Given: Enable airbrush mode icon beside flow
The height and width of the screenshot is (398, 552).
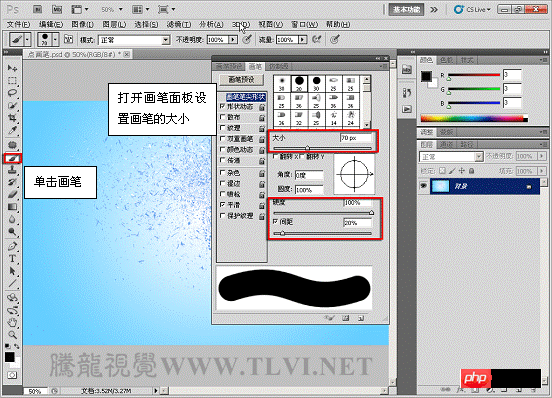Looking at the screenshot, I should (316, 39).
